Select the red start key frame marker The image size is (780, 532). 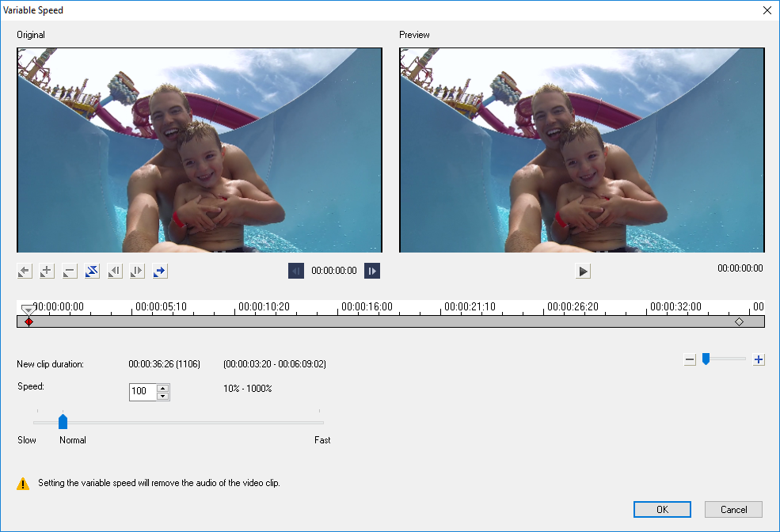[x=29, y=322]
